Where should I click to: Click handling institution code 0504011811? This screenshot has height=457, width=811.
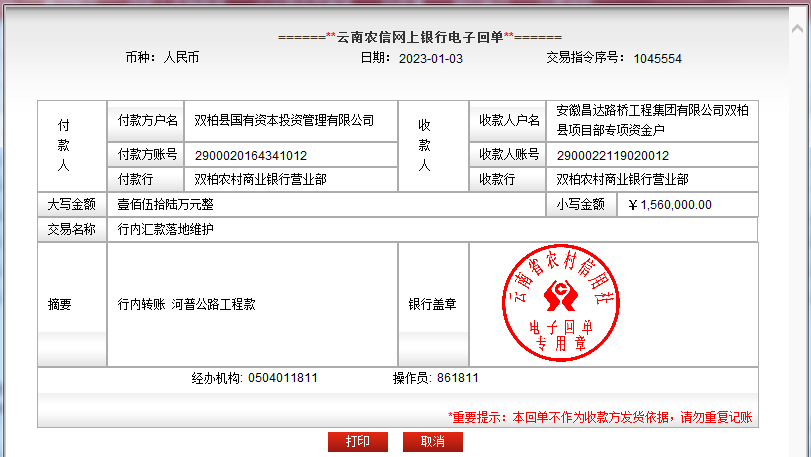point(283,378)
